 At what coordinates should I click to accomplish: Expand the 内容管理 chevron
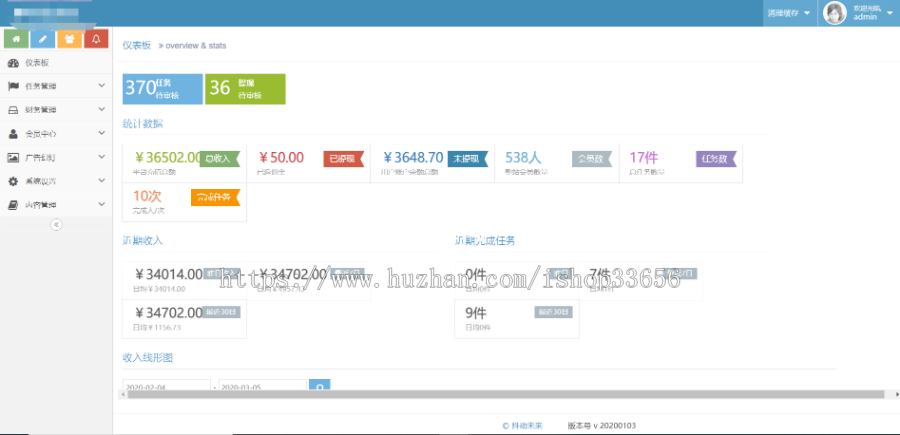102,204
